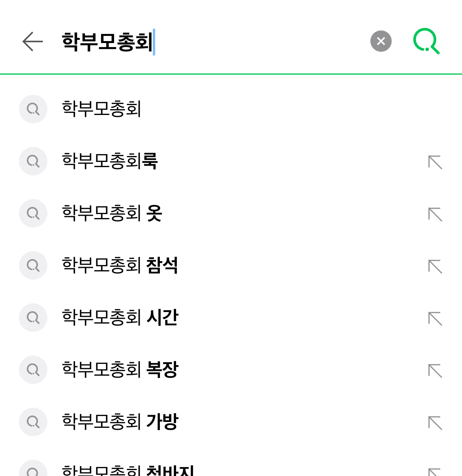Fill query using arrow beside 학부모총회 옷
The image size is (462, 476).
click(x=435, y=214)
